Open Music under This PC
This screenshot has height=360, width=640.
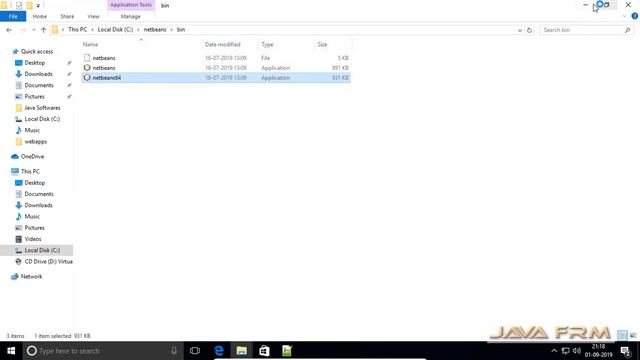(x=32, y=216)
